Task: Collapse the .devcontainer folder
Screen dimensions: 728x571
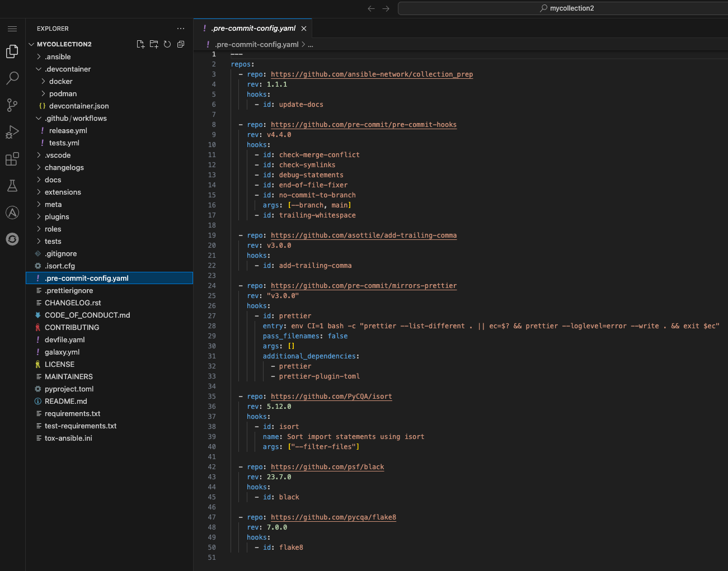Action: pyautogui.click(x=64, y=69)
